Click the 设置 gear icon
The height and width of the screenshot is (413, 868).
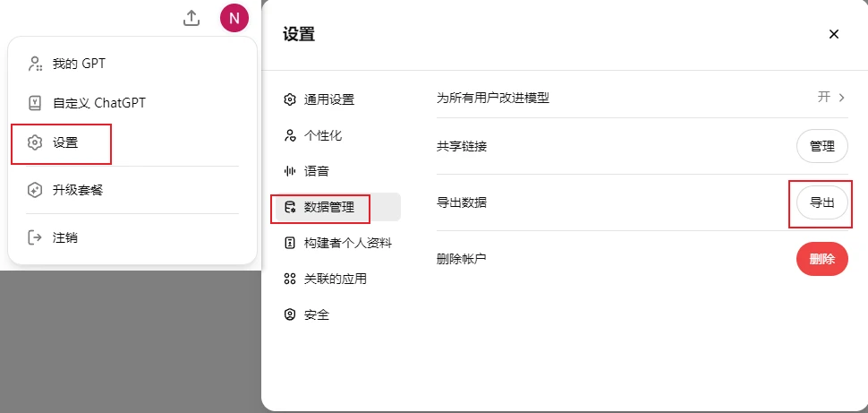click(36, 142)
